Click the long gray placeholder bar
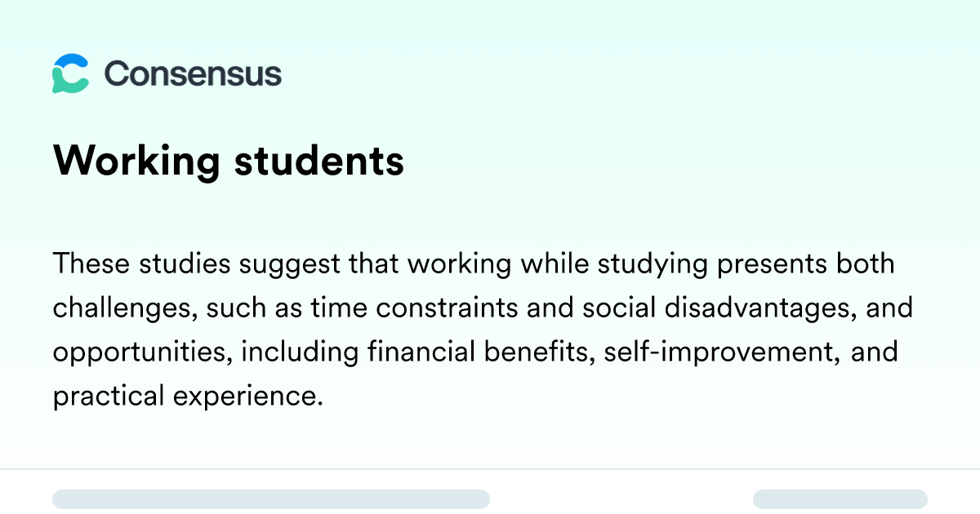The image size is (980, 514). tap(270, 499)
